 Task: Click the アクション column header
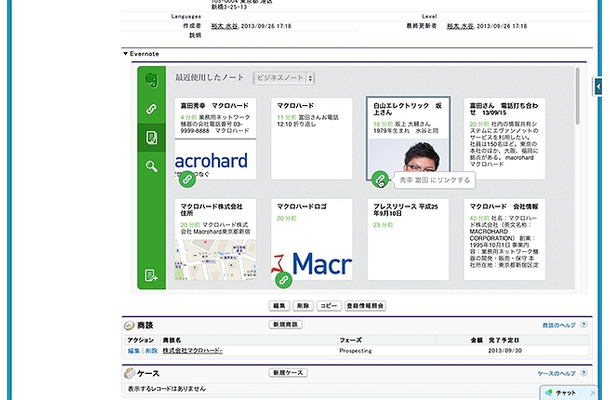point(141,340)
